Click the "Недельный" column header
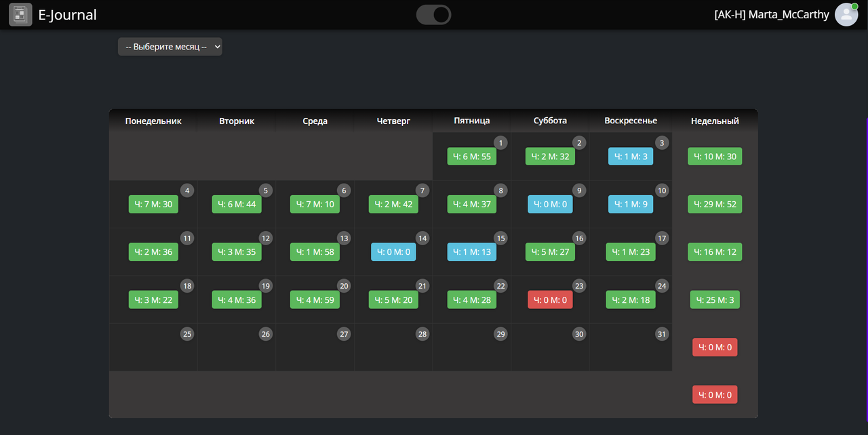868x435 pixels. (715, 121)
